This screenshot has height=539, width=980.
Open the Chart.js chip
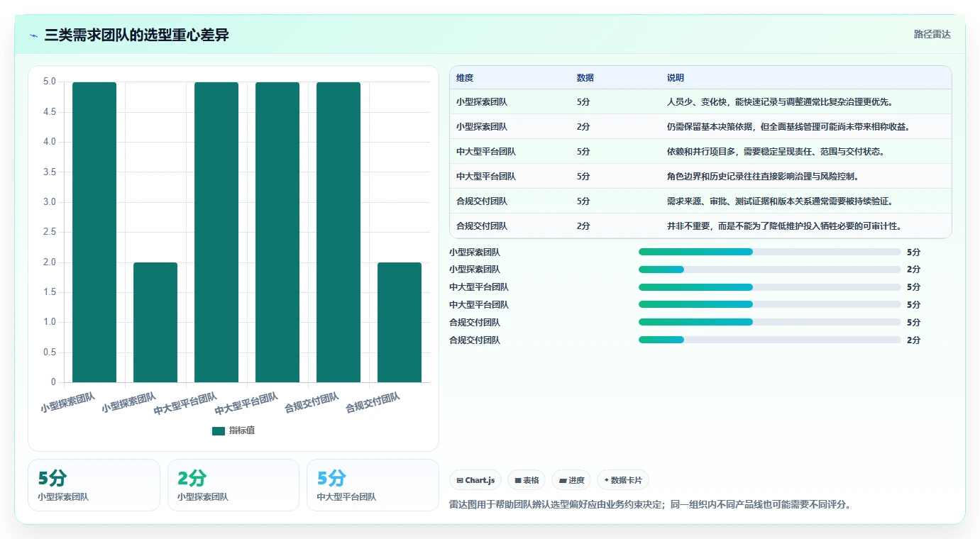475,480
